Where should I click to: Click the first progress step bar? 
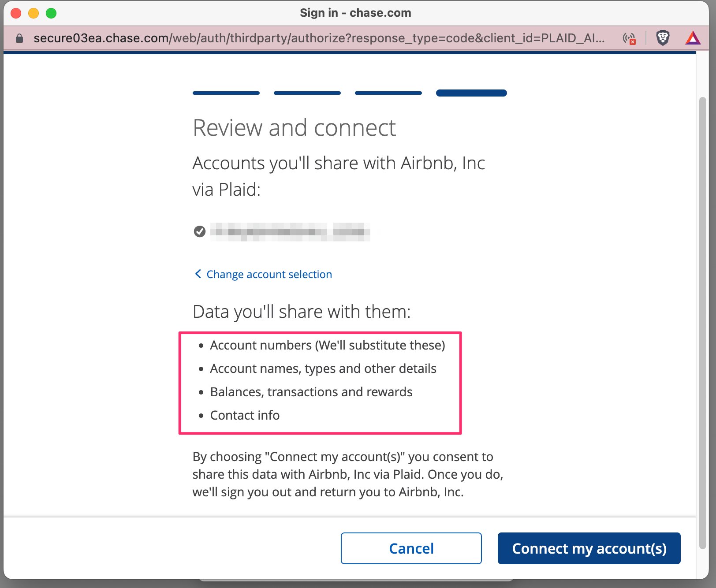point(226,93)
